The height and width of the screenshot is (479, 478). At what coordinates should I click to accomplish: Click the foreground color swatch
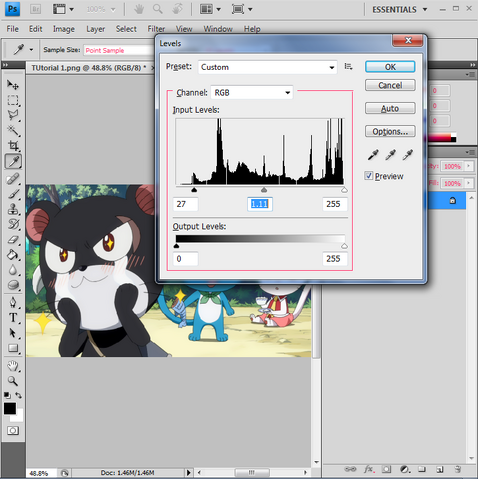(10, 408)
